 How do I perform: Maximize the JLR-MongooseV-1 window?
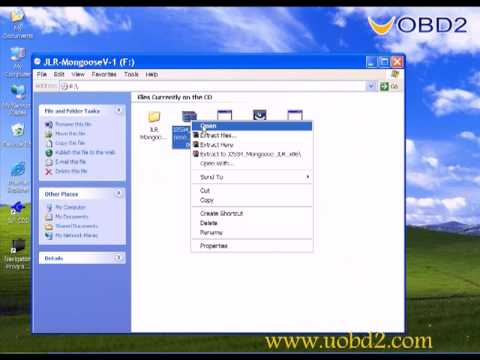(384, 62)
